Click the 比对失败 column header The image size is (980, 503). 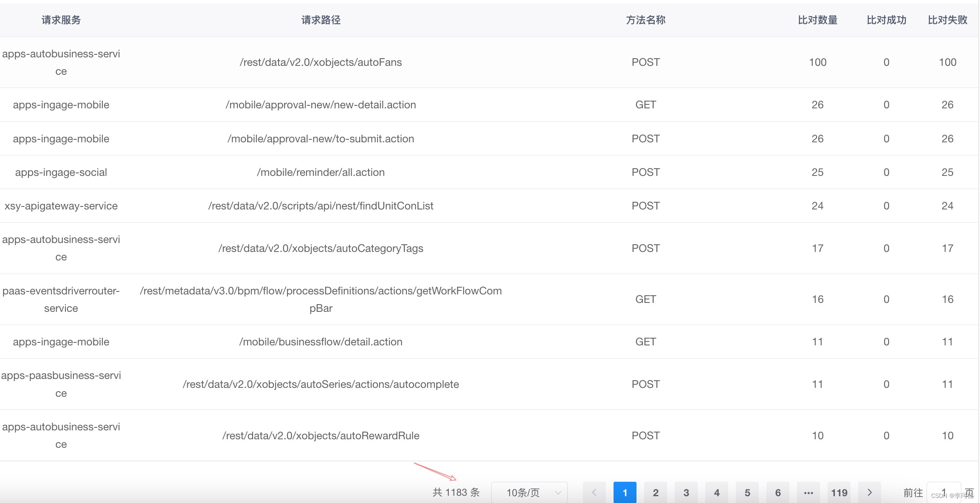point(947,20)
